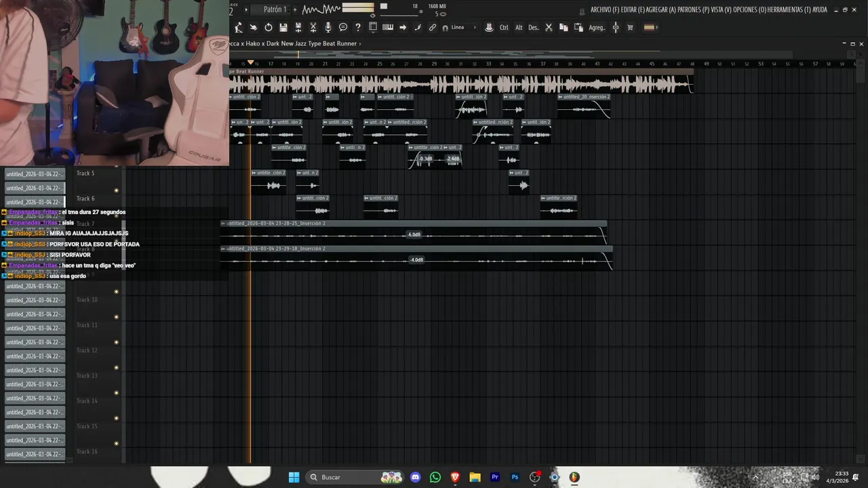868x488 pixels.
Task: Click the Des.. toolbar button
Action: point(534,27)
